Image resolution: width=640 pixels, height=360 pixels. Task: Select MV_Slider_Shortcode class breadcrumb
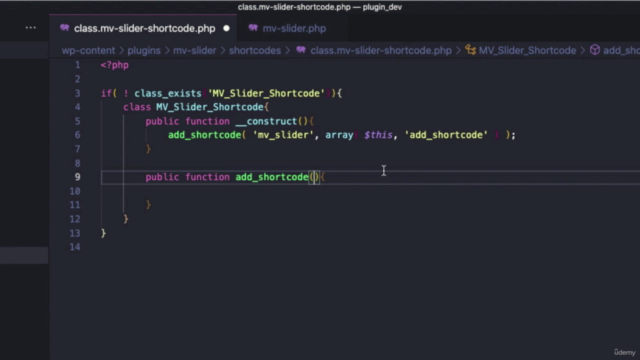[x=527, y=51]
